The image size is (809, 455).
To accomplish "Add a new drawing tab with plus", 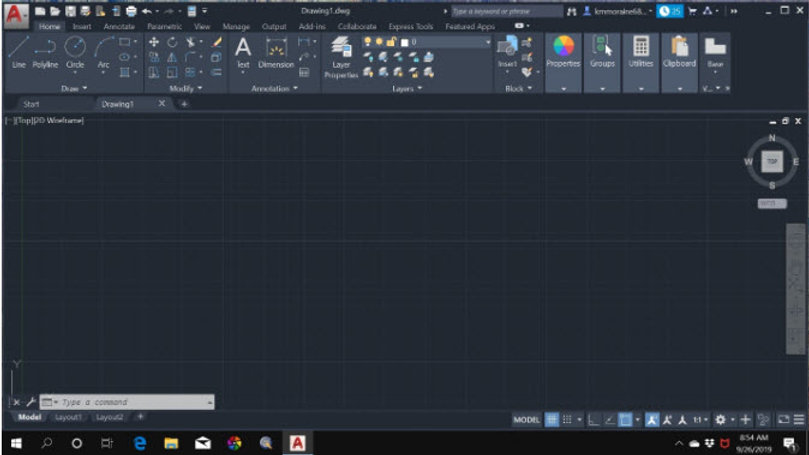I will 184,104.
